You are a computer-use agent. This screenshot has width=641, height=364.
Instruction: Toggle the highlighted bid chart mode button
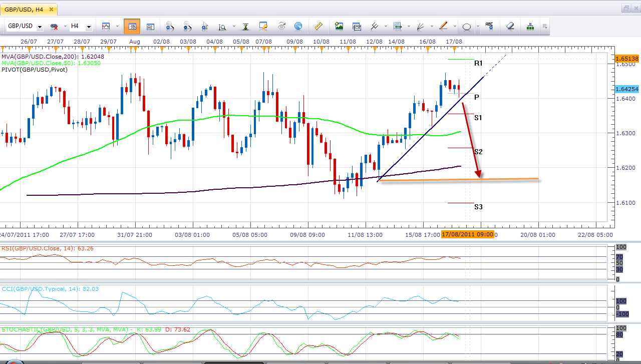(x=132, y=26)
